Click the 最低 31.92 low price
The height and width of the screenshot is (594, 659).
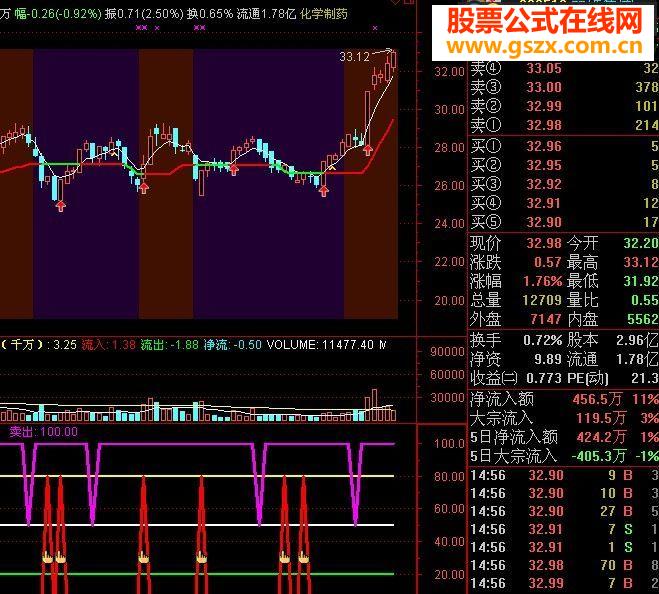click(641, 281)
